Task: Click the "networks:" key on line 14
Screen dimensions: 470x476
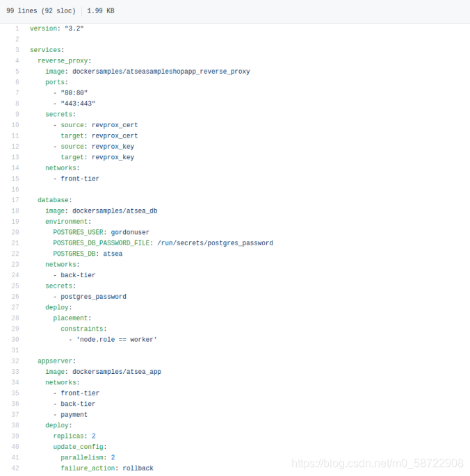Action: (63, 168)
